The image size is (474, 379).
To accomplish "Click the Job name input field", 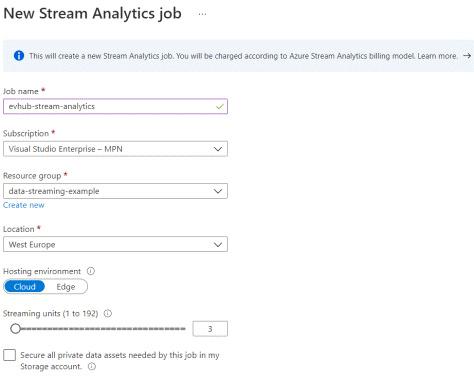I will click(115, 106).
